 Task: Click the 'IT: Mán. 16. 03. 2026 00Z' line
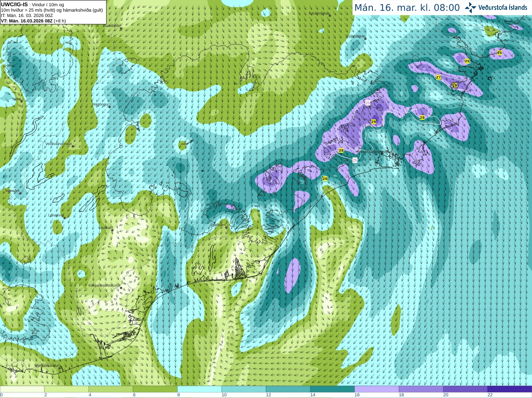click(27, 15)
